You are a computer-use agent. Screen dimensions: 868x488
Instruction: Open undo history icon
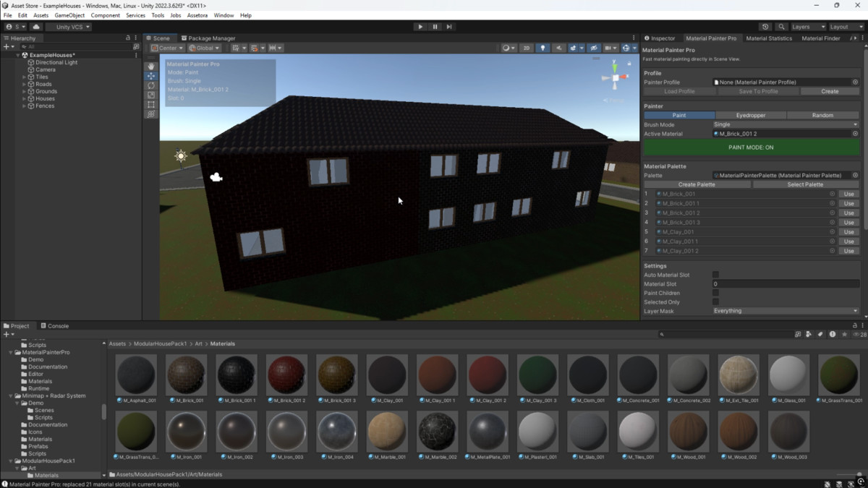coord(765,27)
